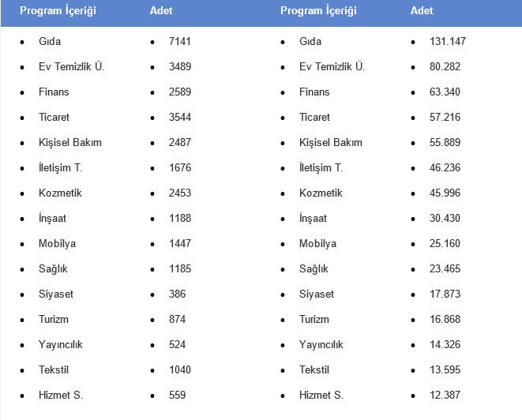Click the 7141 value for Gıda
522x420 pixels.
point(180,41)
